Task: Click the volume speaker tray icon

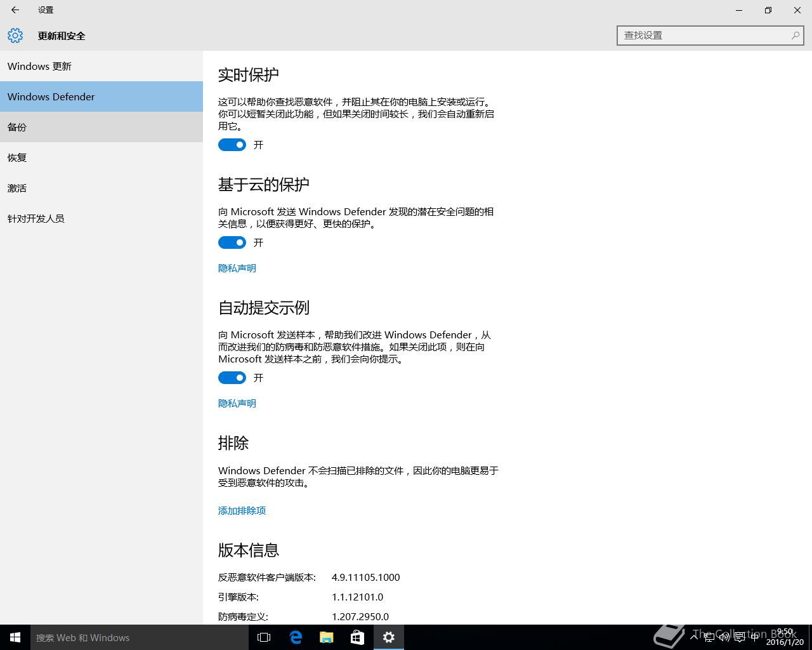Action: coord(724,637)
